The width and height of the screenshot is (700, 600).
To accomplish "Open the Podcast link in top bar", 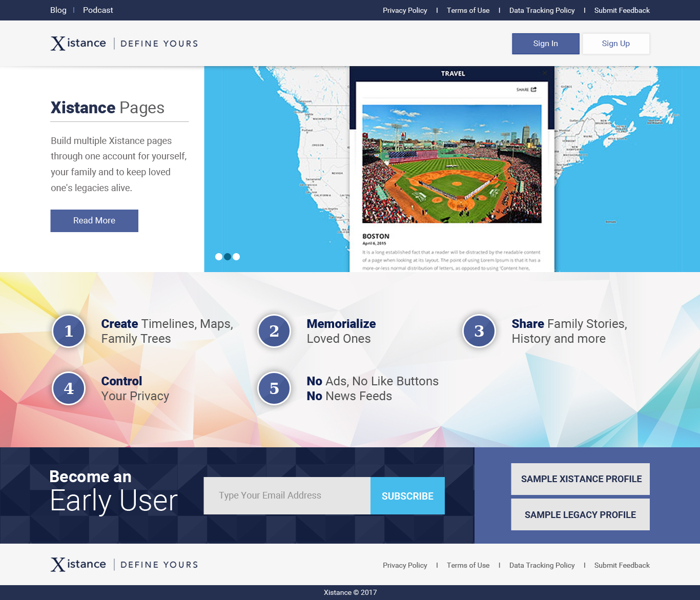I will [98, 10].
